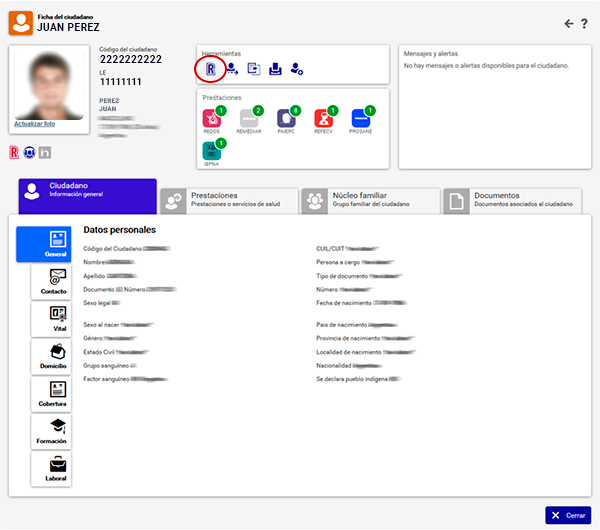The image size is (600, 530).
Task: Open the Documentos tab
Action: click(x=512, y=199)
